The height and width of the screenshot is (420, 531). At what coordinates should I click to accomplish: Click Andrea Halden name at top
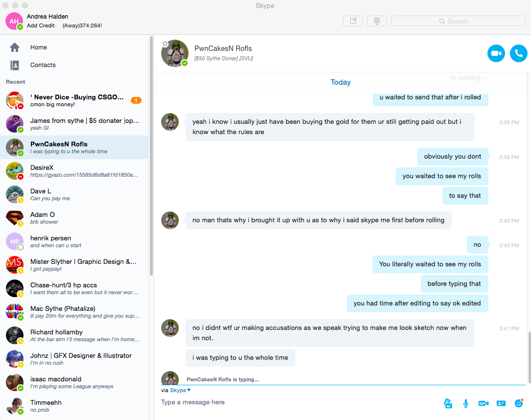(48, 17)
